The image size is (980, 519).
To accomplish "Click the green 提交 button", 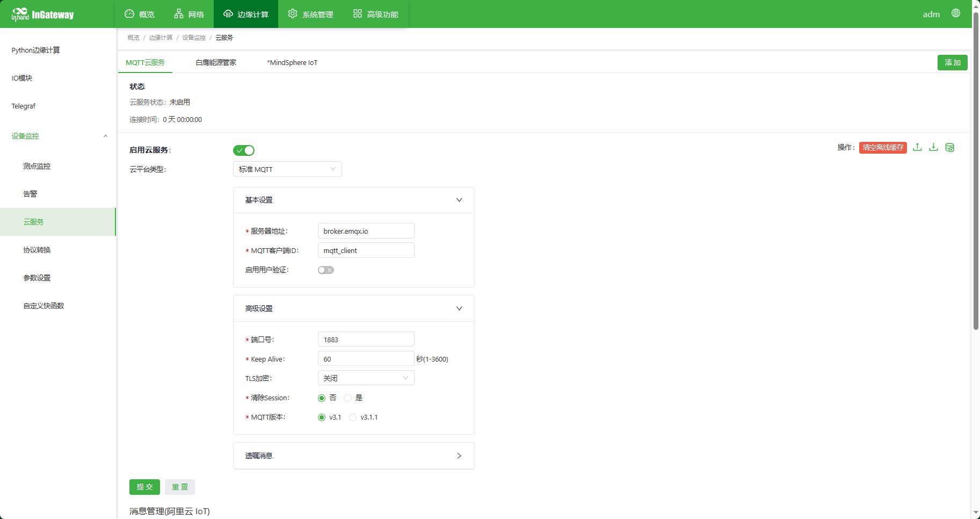I will (144, 487).
